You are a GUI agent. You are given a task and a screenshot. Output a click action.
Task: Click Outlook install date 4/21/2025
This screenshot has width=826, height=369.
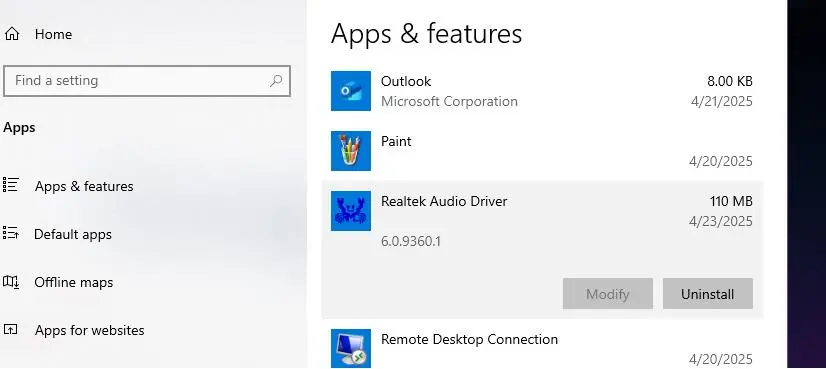pos(722,101)
